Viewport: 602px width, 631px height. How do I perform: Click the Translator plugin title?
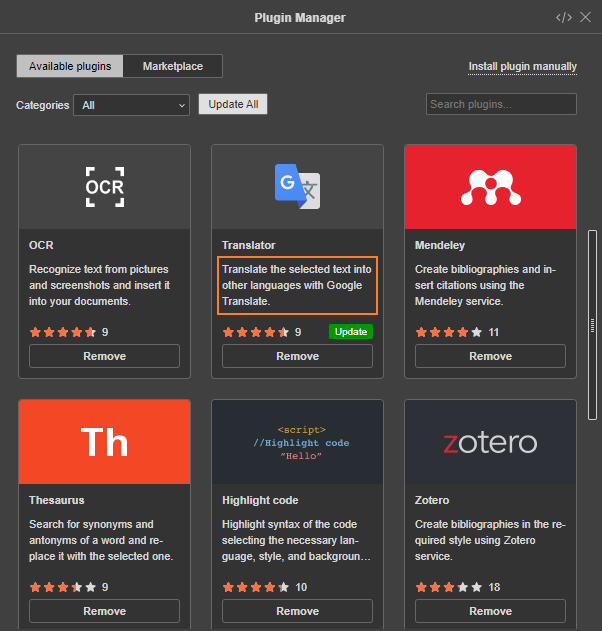(249, 245)
